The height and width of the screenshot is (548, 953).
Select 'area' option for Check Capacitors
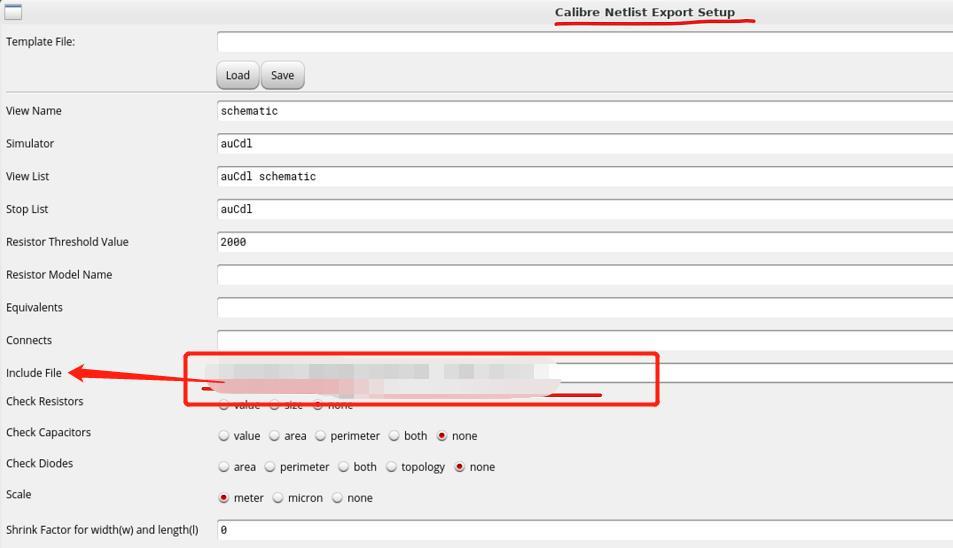(x=275, y=436)
